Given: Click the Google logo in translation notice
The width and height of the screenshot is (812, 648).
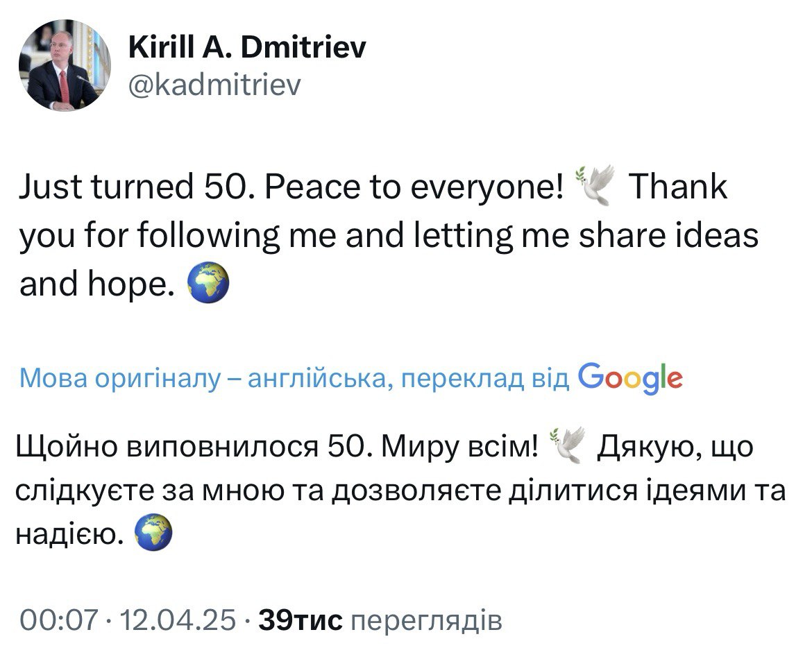Looking at the screenshot, I should 629,377.
